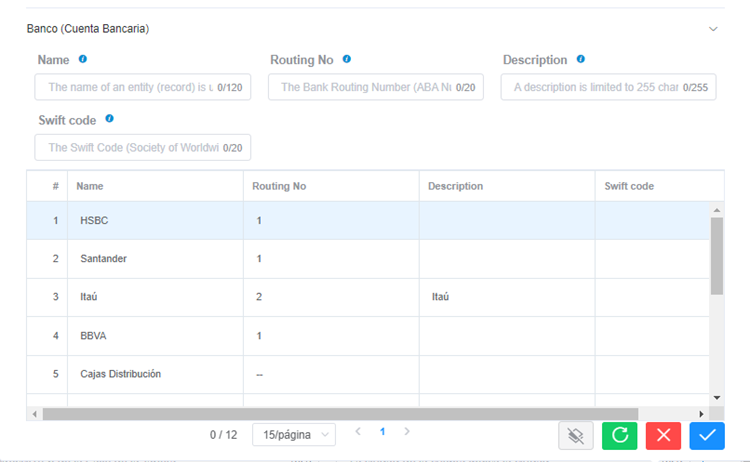Focus the Routing No input field
750x462 pixels.
click(365, 88)
